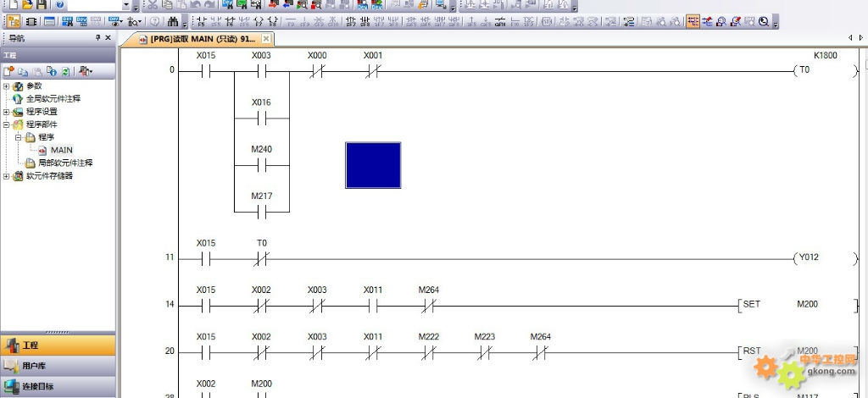Click the Write to PLC red arrow icon
The image size is (868, 398).
[x=274, y=5]
